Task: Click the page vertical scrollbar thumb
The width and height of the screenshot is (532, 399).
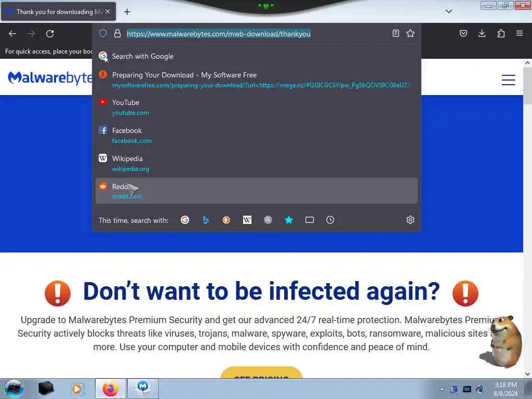Action: [x=527, y=86]
